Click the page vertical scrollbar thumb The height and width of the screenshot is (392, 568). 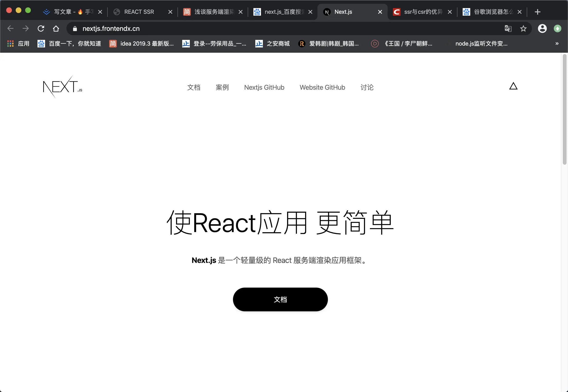[x=565, y=110]
